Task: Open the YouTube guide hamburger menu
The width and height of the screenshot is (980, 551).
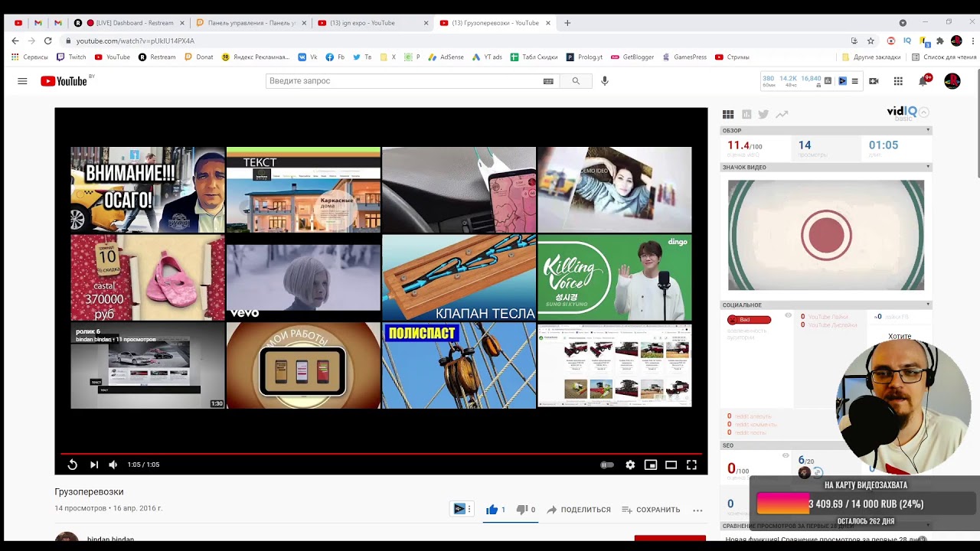Action: pos(22,81)
